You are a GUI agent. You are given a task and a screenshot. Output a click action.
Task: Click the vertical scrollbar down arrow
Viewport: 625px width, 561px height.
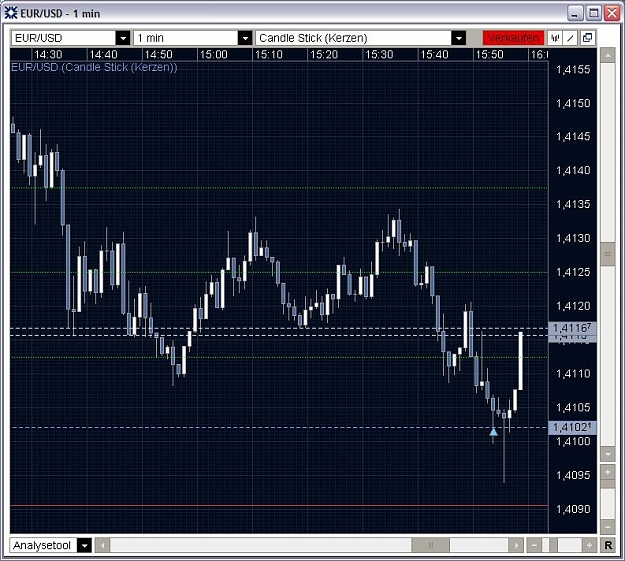pyautogui.click(x=608, y=453)
